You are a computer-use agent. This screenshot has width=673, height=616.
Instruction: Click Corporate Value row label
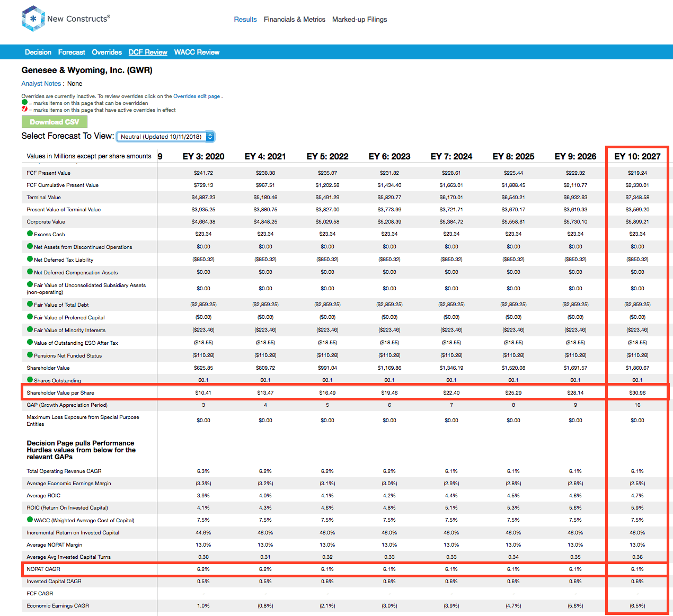pyautogui.click(x=46, y=221)
